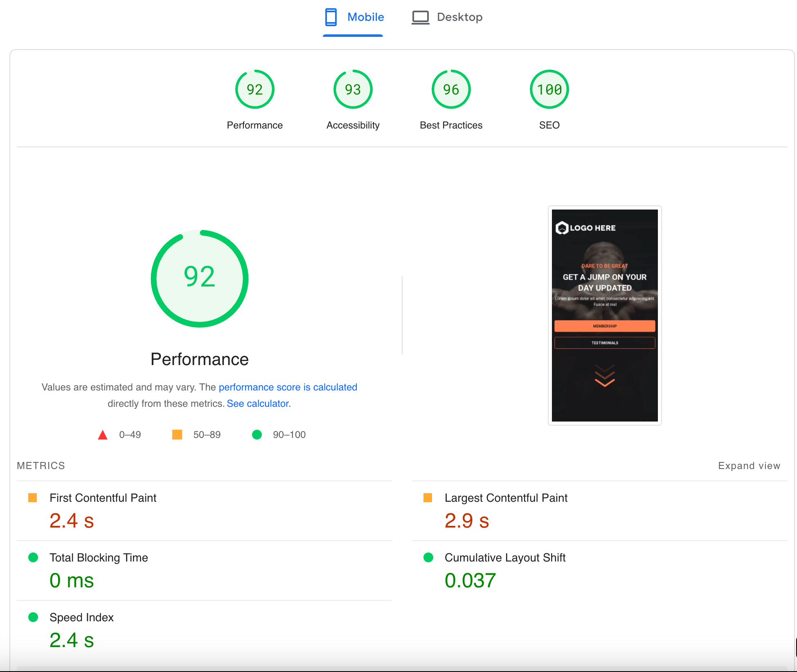Image resolution: width=797 pixels, height=672 pixels.
Task: Expand the Cumulative Layout Shift metric
Action: [x=505, y=558]
